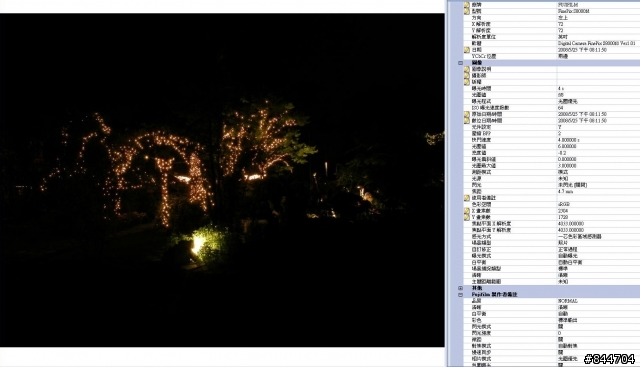Select the 亮度值 value -8.2
Screen dimensions: 640x367
[562, 153]
